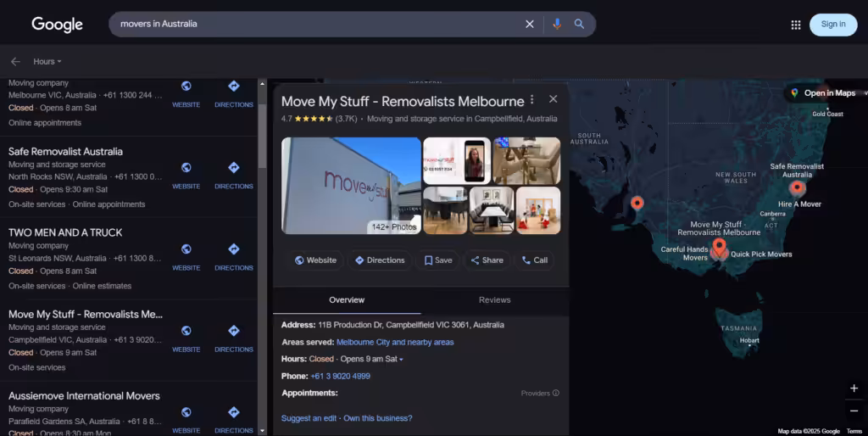This screenshot has height=436, width=868.
Task: Open website icon for Move My Stuff listing
Action: point(186,331)
